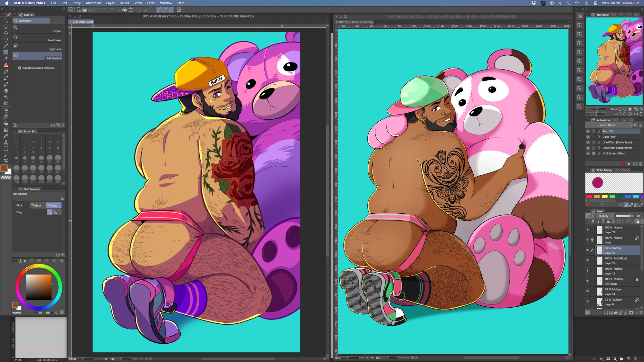Expand the Color Filter action
The width and height of the screenshot is (644, 362).
coord(599,137)
